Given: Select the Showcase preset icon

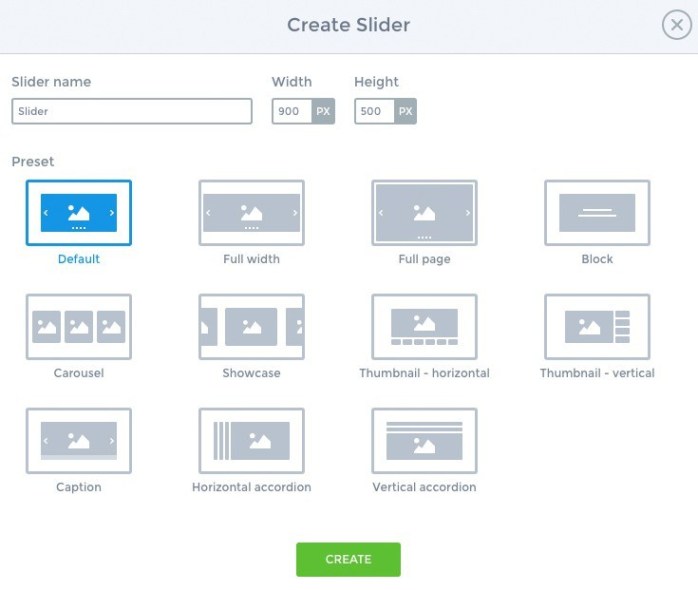Looking at the screenshot, I should (252, 327).
